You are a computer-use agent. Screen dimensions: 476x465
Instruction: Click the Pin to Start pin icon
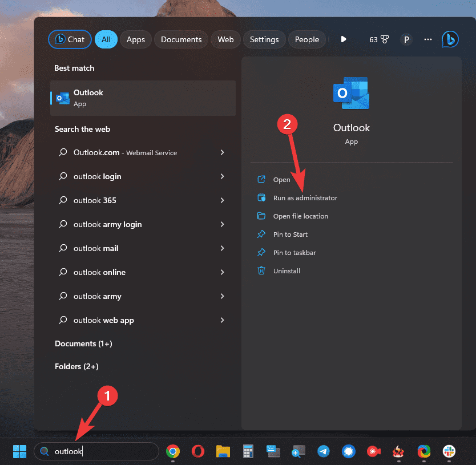261,234
